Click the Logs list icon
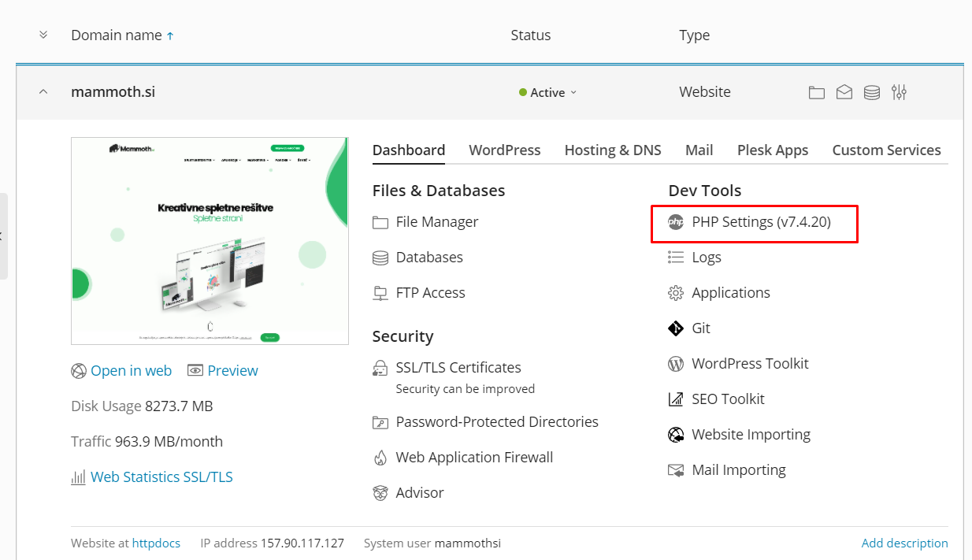 pos(676,258)
